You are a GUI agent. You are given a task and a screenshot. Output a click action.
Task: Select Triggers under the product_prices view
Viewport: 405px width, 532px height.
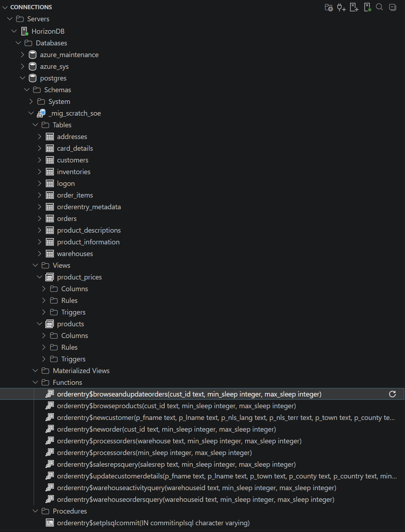(x=73, y=312)
